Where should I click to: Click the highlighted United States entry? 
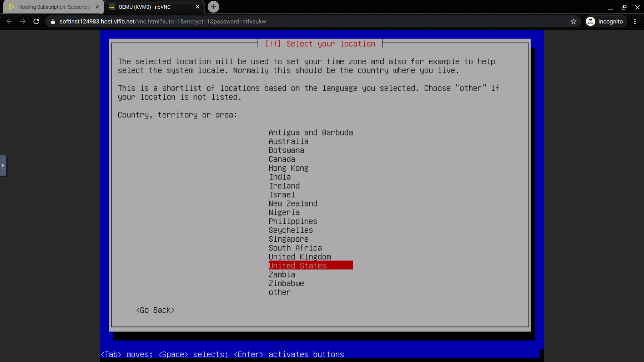pyautogui.click(x=311, y=265)
